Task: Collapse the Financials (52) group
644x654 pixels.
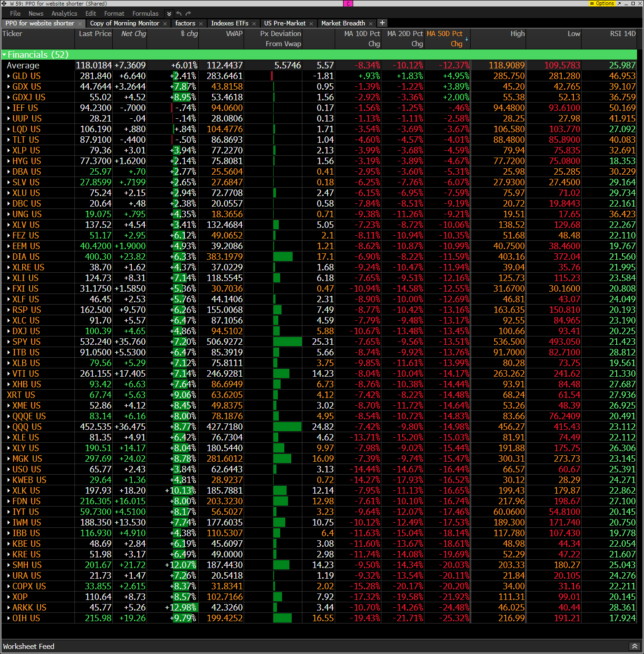Action: coord(5,55)
